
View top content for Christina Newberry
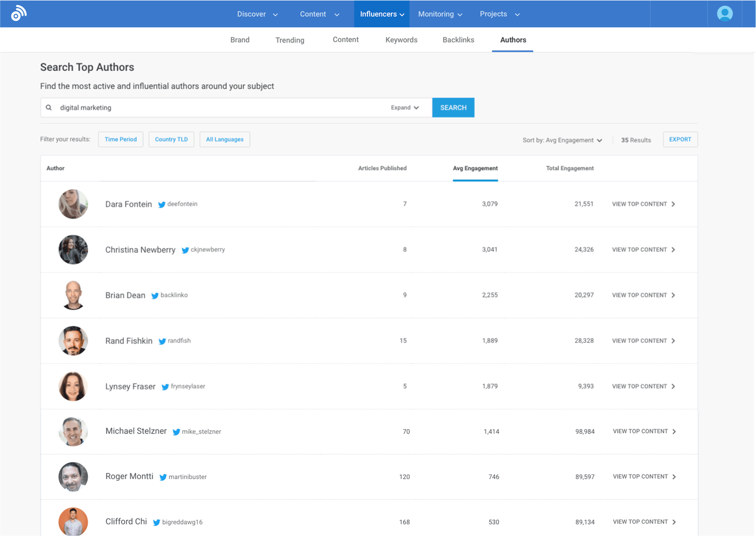click(641, 249)
